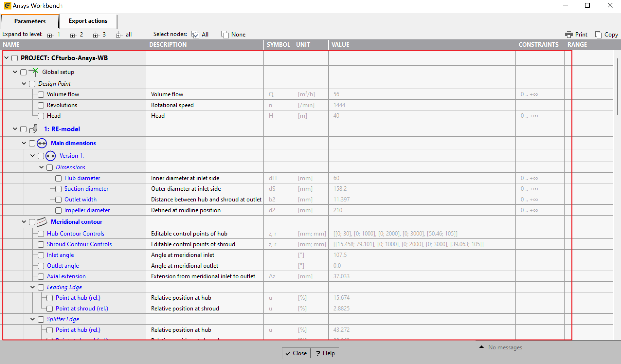The height and width of the screenshot is (364, 621).
Task: Check the Volume flow checkbox
Action: point(41,94)
